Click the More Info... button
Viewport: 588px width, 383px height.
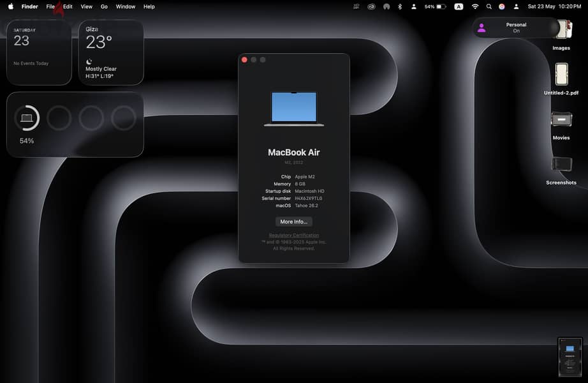tap(293, 222)
